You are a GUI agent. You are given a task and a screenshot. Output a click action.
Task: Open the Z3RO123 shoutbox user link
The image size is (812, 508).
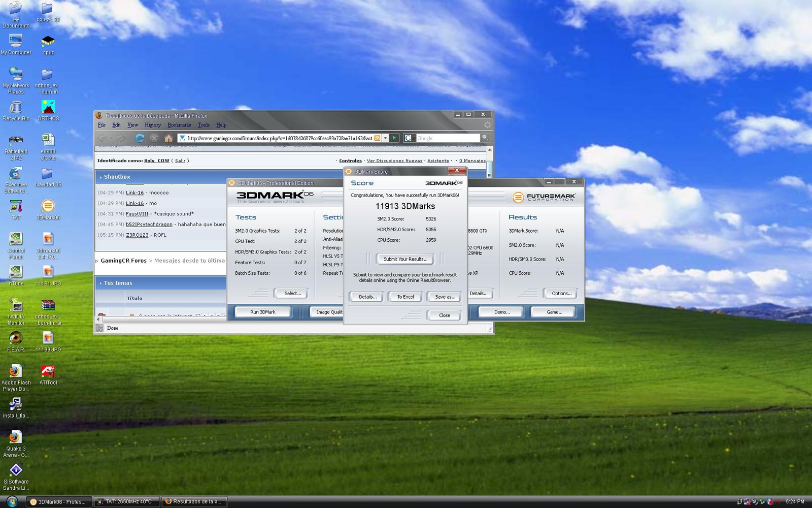tap(137, 235)
